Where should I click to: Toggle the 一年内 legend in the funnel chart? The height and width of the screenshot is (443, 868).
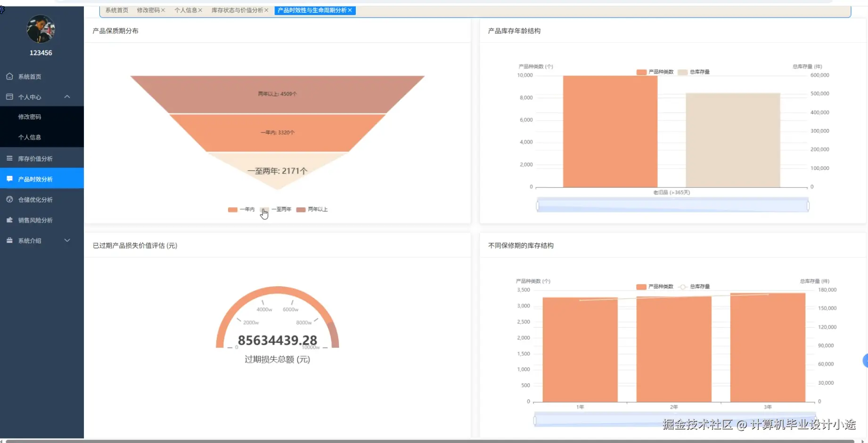point(241,209)
